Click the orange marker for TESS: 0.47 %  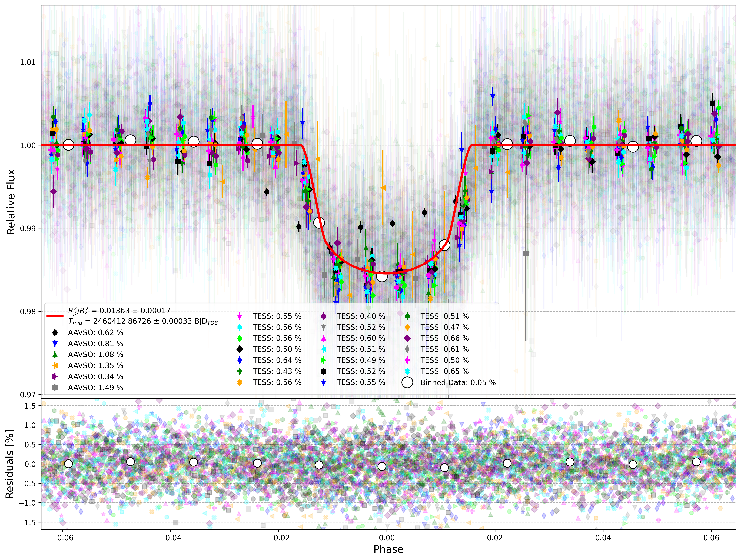click(407, 327)
